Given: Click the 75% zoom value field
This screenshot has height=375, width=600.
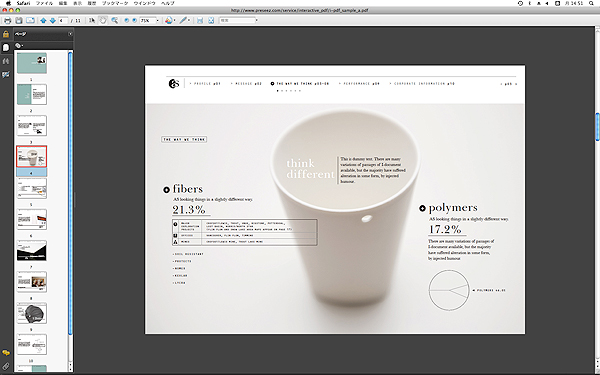Looking at the screenshot, I should pyautogui.click(x=147, y=20).
